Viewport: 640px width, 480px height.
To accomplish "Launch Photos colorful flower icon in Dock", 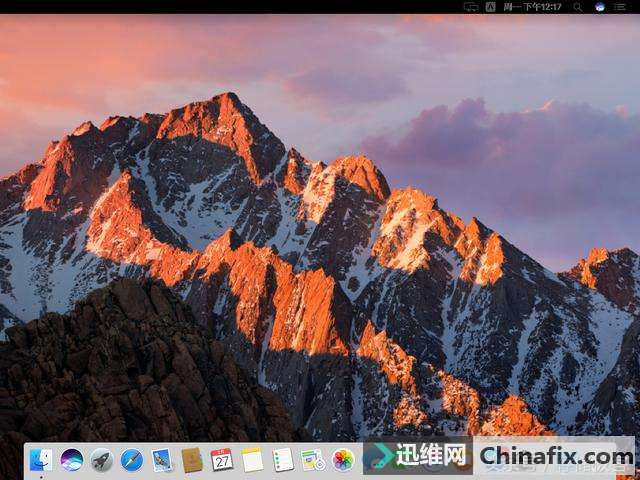I will click(343, 460).
